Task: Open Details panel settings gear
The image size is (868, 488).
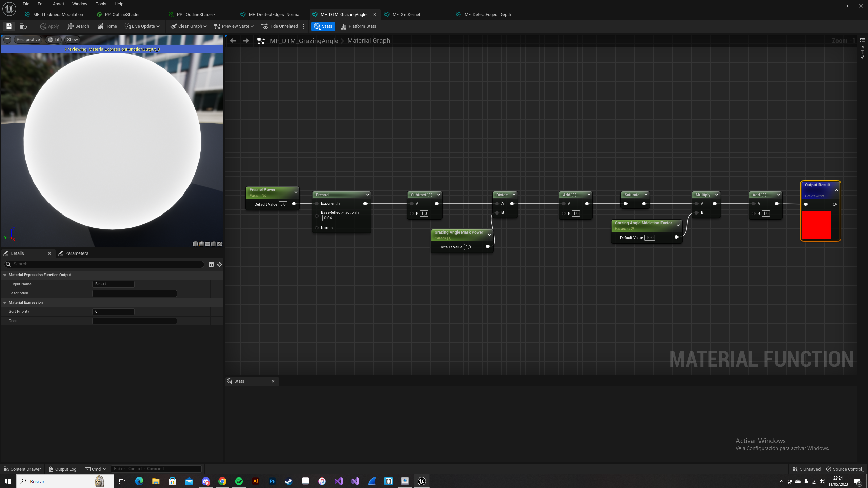Action: [219, 264]
